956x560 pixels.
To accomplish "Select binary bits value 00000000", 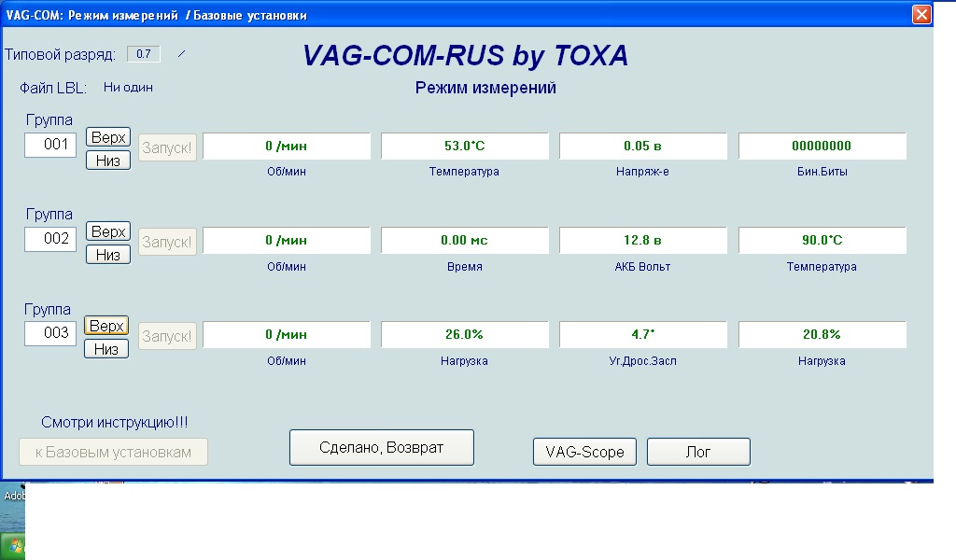I will 822,146.
